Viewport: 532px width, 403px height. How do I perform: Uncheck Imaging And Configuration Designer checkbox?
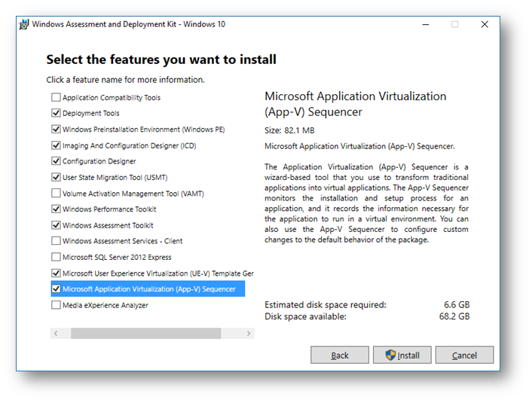[x=56, y=145]
